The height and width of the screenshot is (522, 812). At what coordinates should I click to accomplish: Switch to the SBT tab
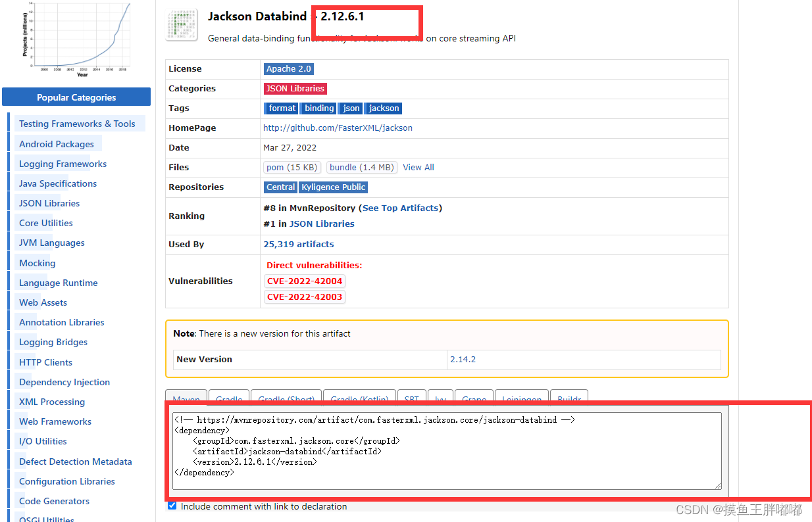tap(412, 398)
